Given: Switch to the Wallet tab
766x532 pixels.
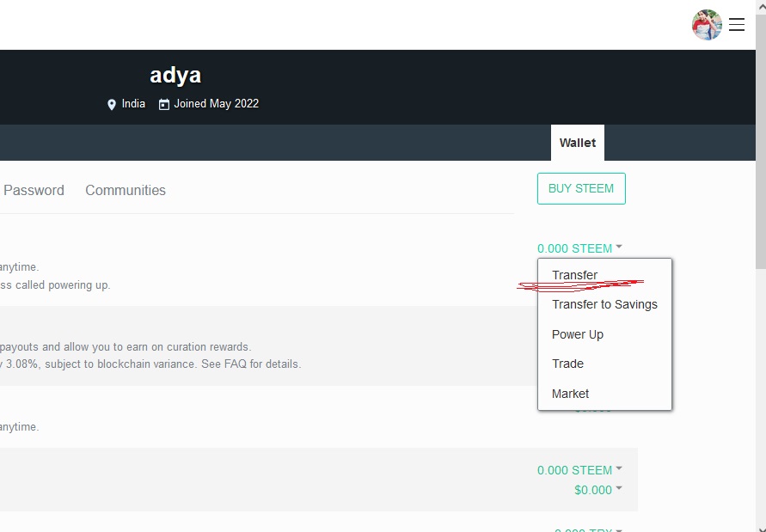Looking at the screenshot, I should [x=578, y=143].
